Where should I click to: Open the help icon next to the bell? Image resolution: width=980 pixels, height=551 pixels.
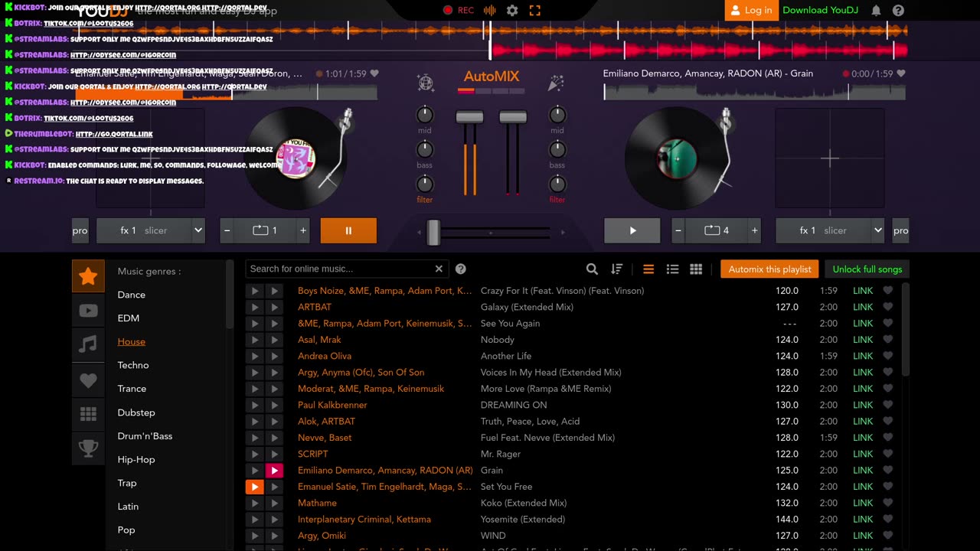[898, 11]
